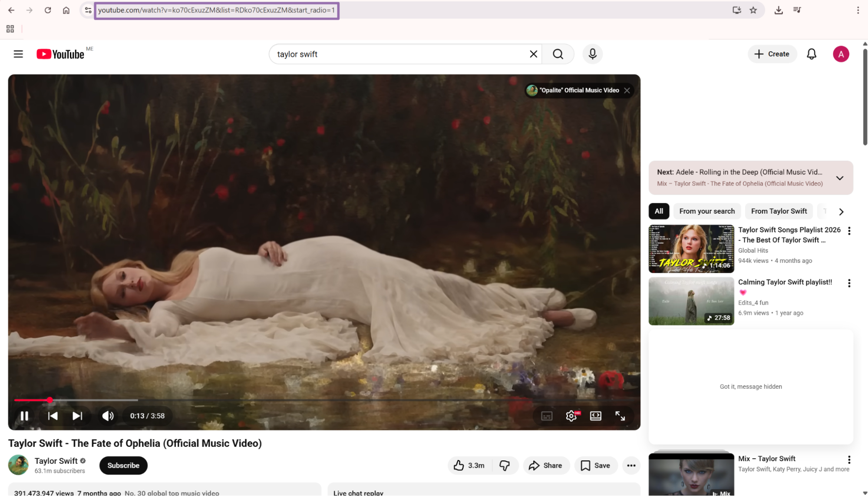Open the browser home page icon
The height and width of the screenshot is (496, 868).
66,10
